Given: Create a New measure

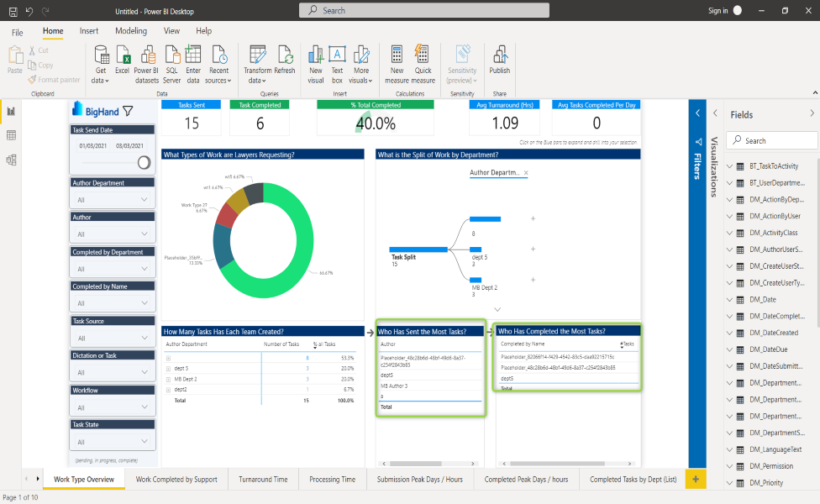Looking at the screenshot, I should (397, 65).
